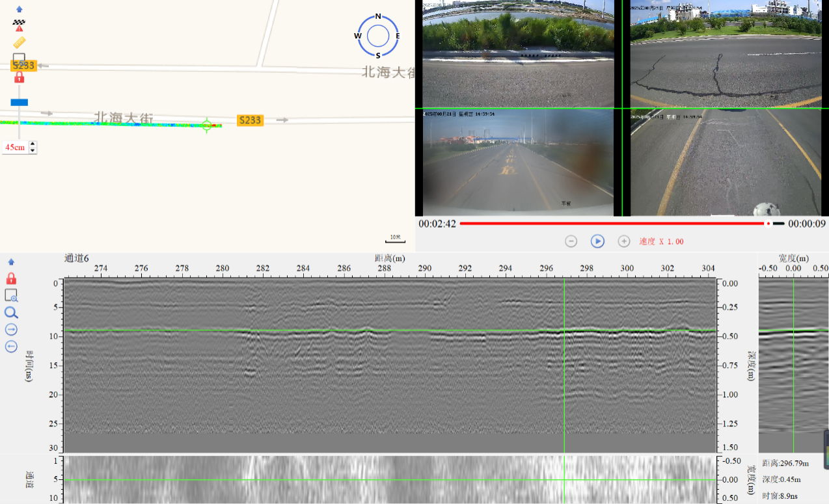The height and width of the screenshot is (504, 829).
Task: Click the magnifier search icon beside radargram
Action: tap(11, 313)
